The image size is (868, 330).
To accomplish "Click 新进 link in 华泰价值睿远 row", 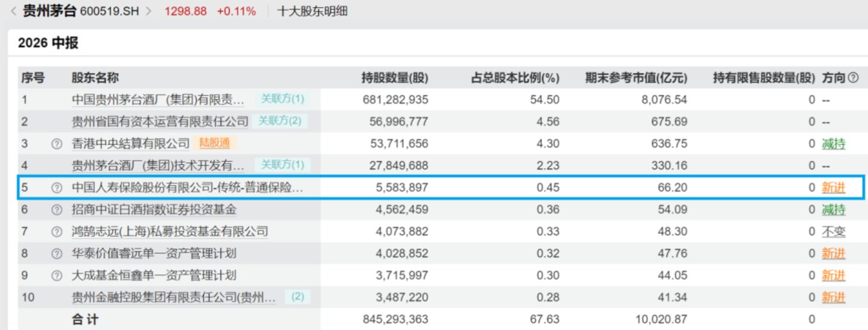I will point(834,253).
